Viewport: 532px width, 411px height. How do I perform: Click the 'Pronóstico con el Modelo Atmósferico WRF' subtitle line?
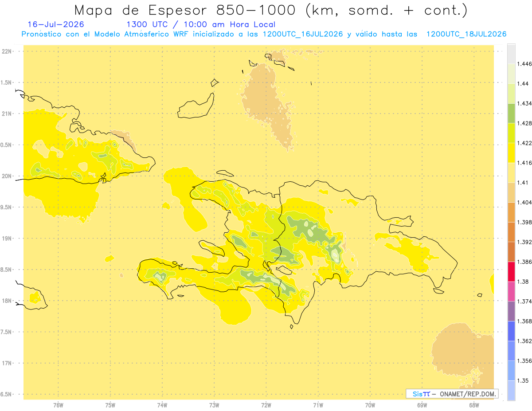tap(264, 34)
